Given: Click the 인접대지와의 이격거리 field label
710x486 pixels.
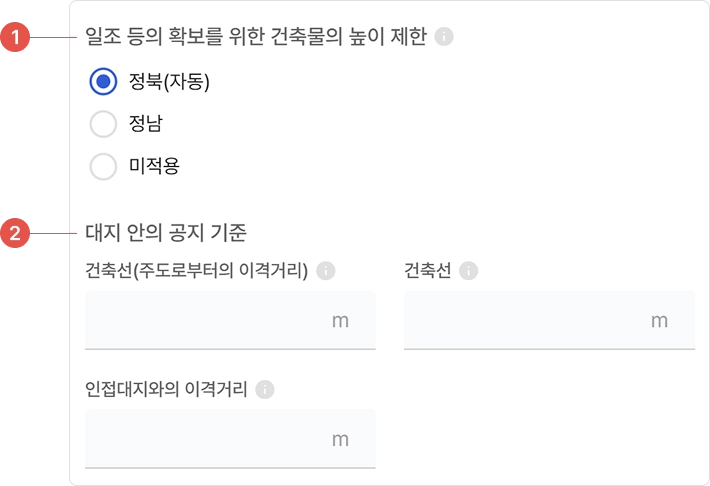Looking at the screenshot, I should tap(166, 389).
